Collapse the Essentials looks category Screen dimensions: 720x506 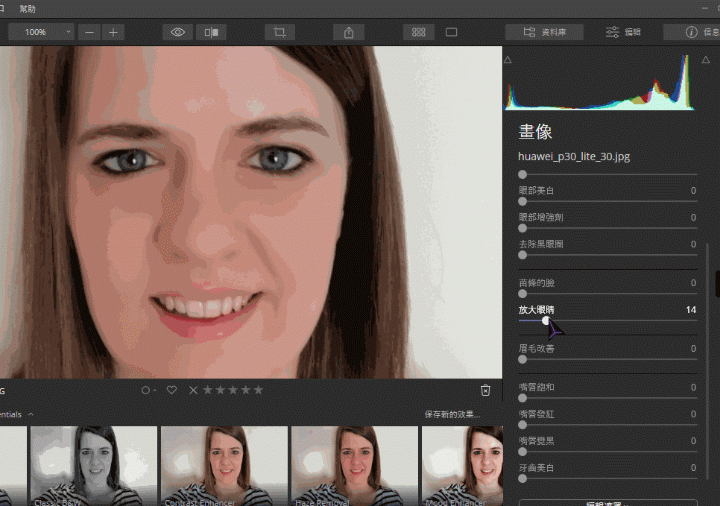point(30,414)
